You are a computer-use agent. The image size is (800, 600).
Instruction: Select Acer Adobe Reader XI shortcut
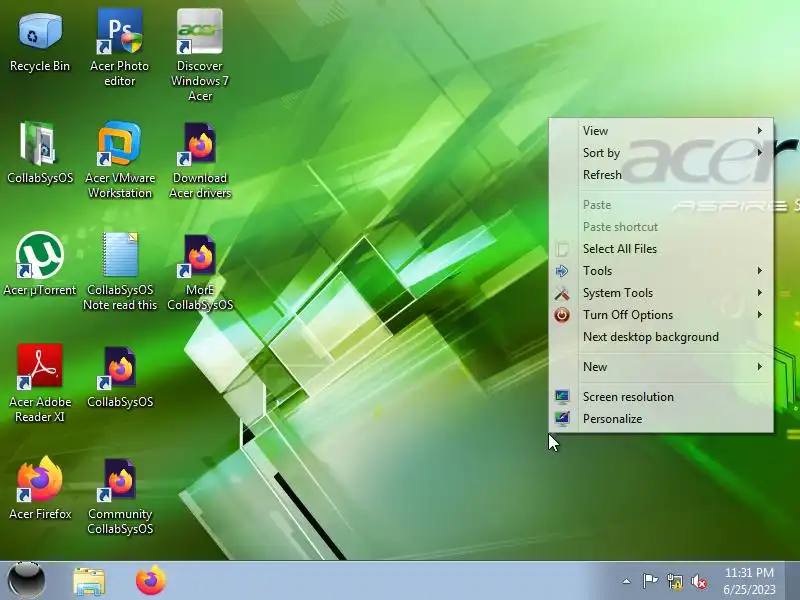coord(40,384)
